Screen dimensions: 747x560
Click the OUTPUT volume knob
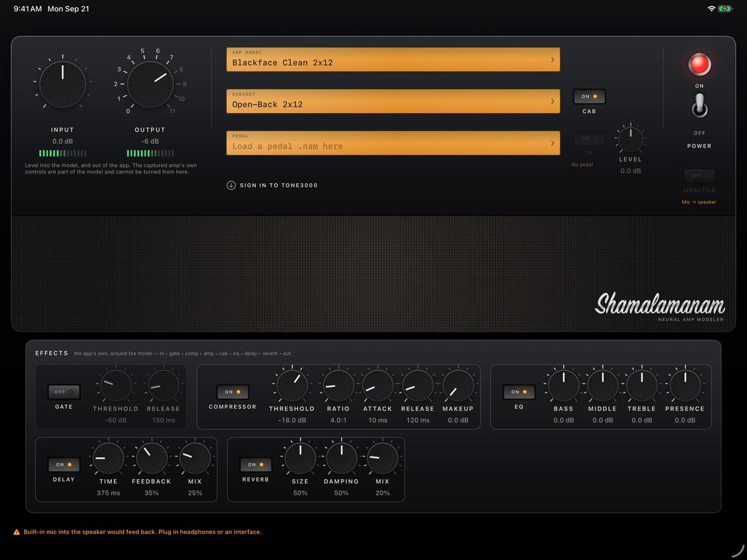coord(150,84)
